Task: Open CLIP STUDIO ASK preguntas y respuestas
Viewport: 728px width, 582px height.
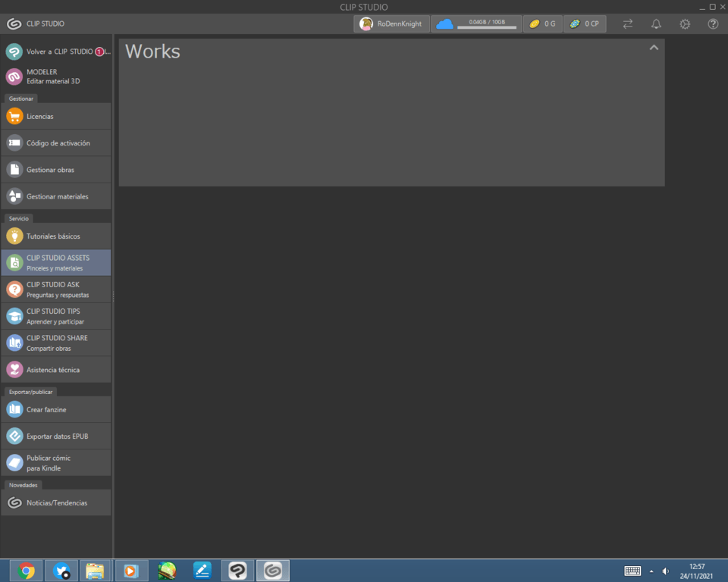Action: [x=56, y=289]
